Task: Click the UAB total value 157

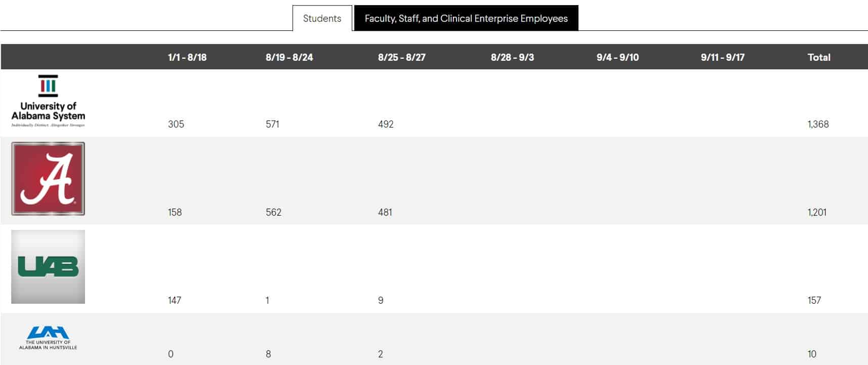Action: 814,300
